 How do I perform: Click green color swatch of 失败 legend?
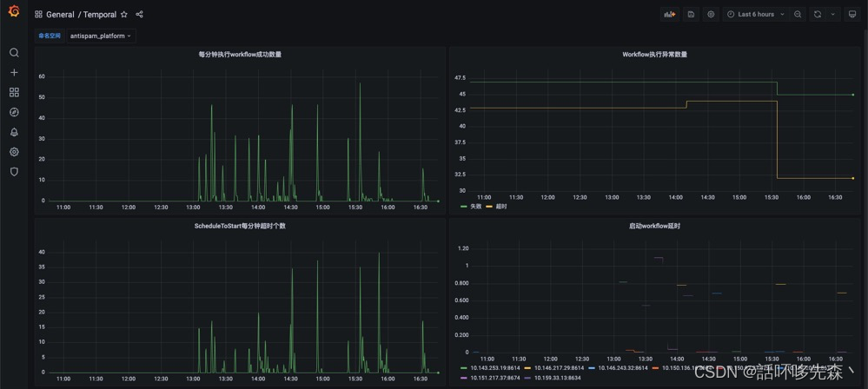click(x=464, y=207)
